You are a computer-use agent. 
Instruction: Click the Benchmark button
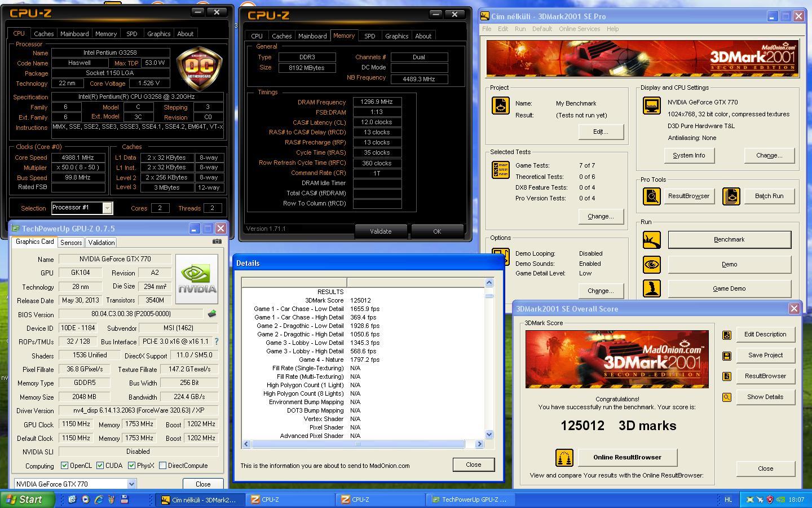[x=729, y=239]
